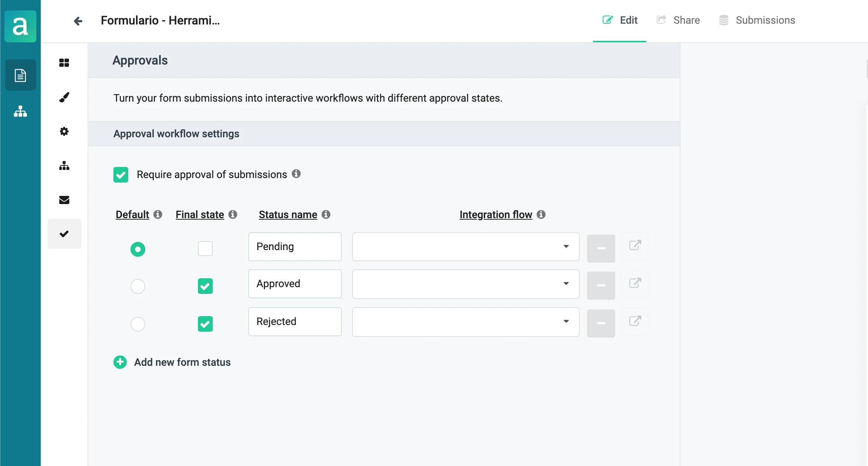
Task: Switch to the Share tab
Action: pos(678,20)
